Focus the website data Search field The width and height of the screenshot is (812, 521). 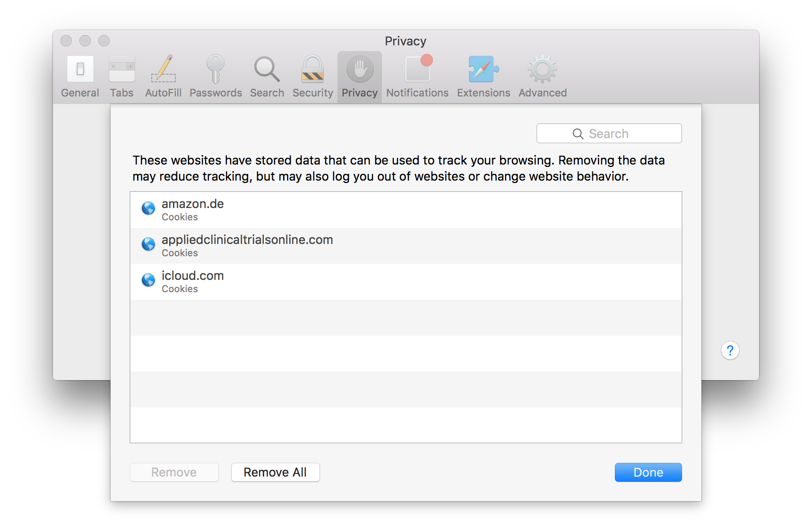[x=609, y=134]
